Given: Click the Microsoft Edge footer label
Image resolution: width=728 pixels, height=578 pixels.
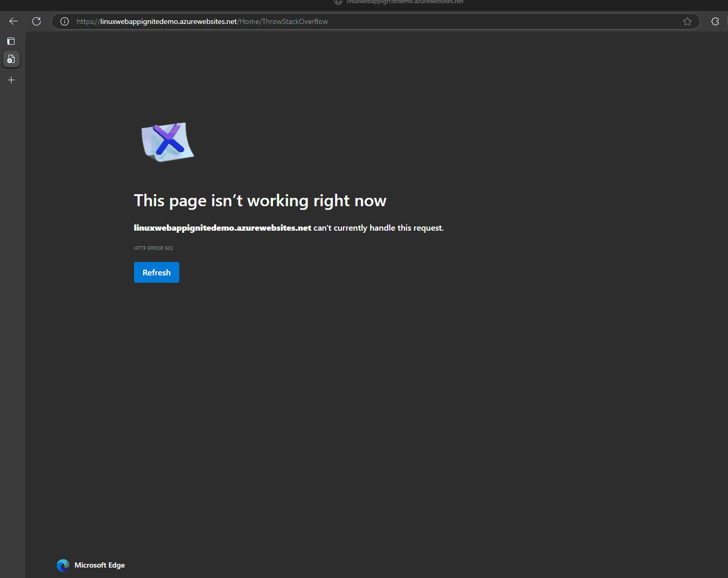Looking at the screenshot, I should coord(100,566).
